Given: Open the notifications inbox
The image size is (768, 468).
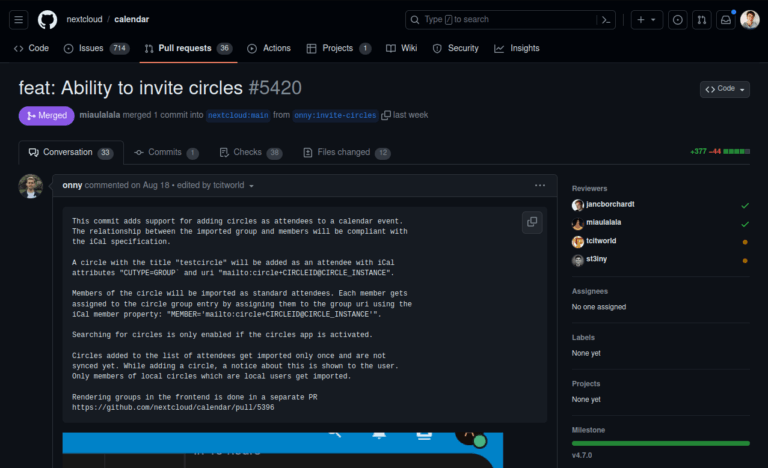Looking at the screenshot, I should click(726, 20).
